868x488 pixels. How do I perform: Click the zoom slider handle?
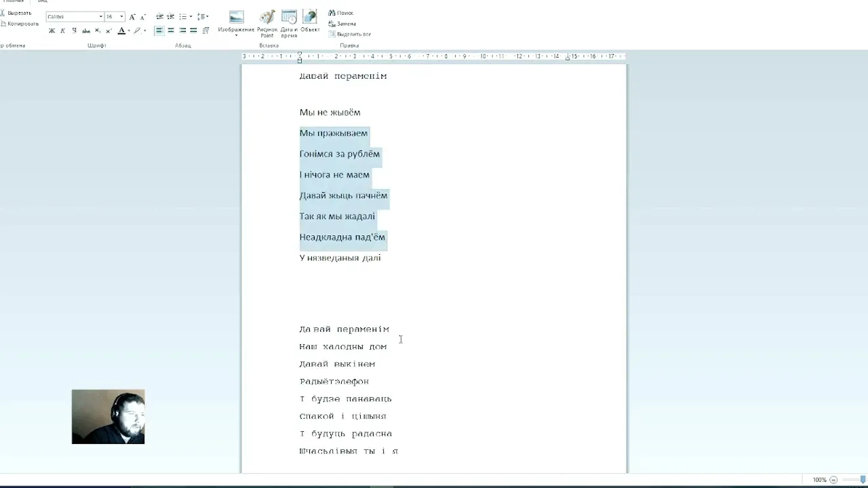863,480
